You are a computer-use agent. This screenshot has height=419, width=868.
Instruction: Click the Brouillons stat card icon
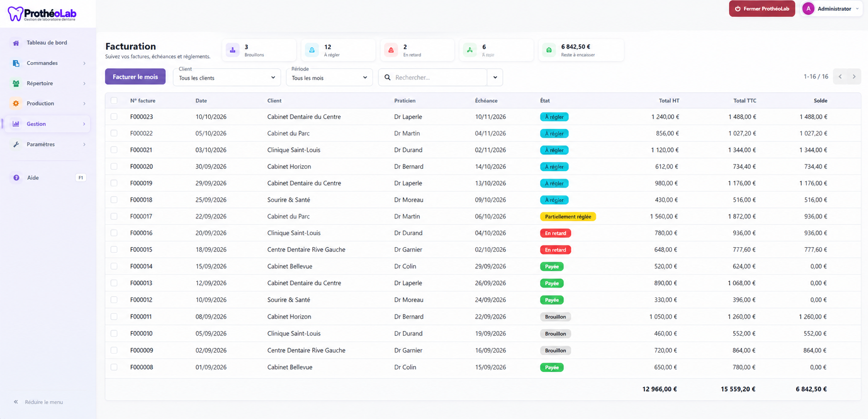click(233, 50)
